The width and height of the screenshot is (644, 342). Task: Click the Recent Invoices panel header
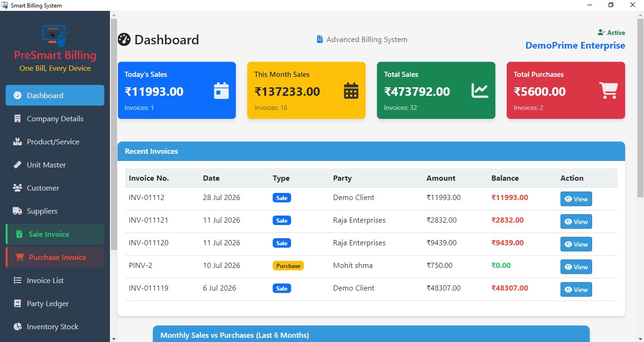click(x=371, y=151)
